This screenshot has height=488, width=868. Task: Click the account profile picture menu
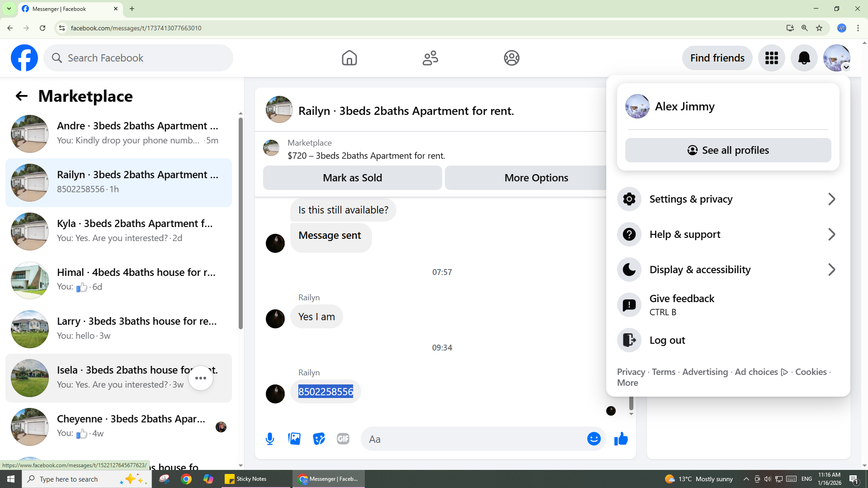pyautogui.click(x=837, y=58)
